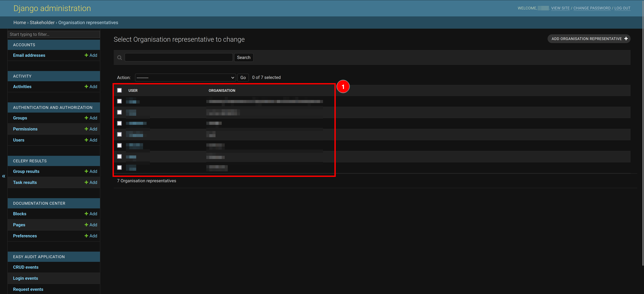The image size is (644, 294).
Task: Go to Home in breadcrumb
Action: (x=20, y=22)
